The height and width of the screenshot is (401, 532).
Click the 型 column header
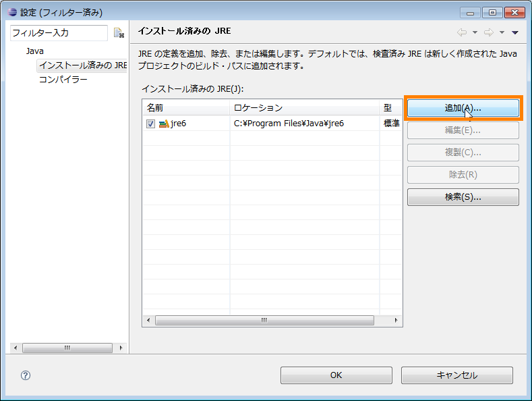tap(391, 108)
